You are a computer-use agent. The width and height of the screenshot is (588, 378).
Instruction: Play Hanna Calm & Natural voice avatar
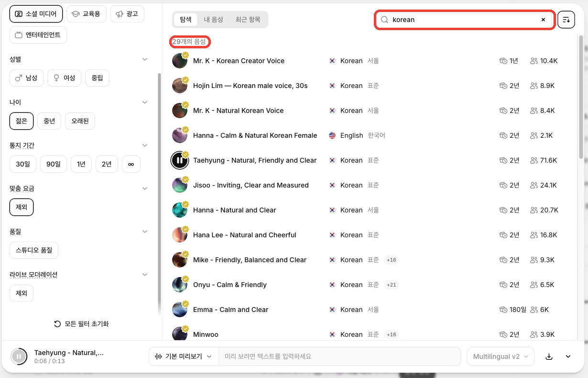pos(180,135)
